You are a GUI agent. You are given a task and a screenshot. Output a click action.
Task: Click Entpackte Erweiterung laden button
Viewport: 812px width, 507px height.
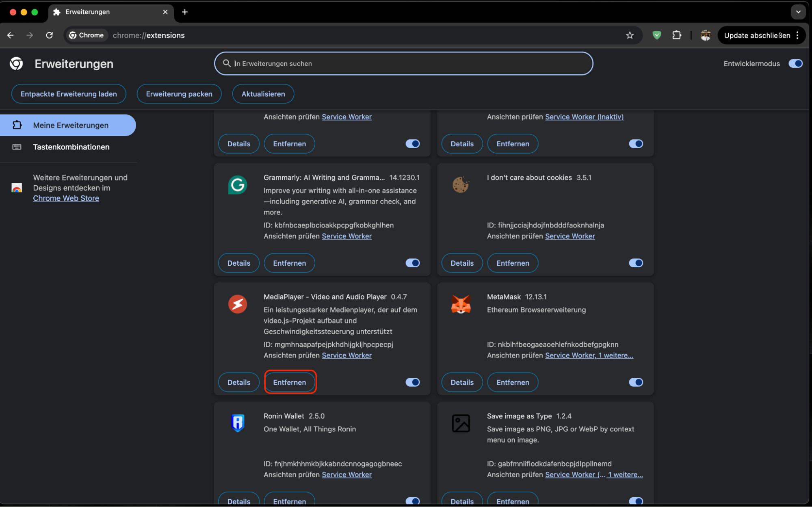tap(69, 94)
